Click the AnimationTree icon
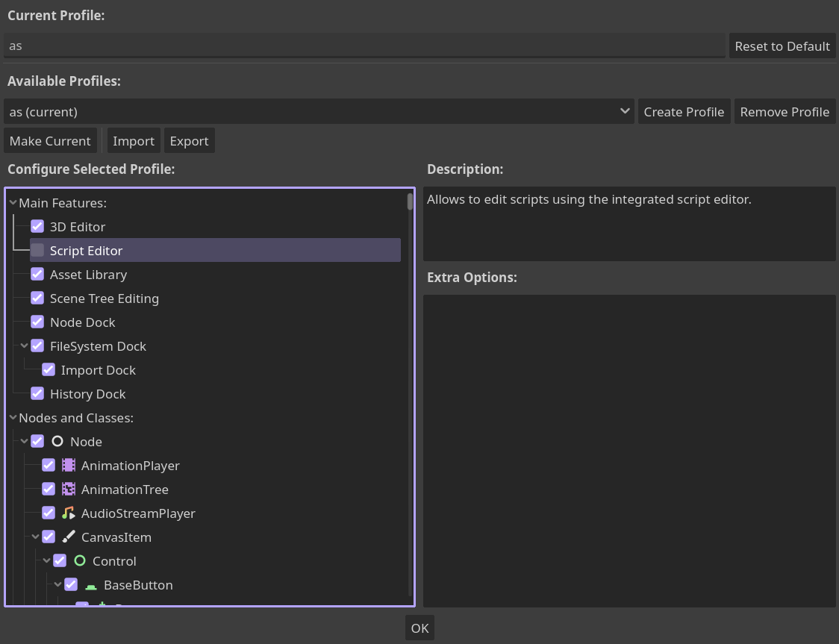Image resolution: width=839 pixels, height=644 pixels. pyautogui.click(x=69, y=489)
